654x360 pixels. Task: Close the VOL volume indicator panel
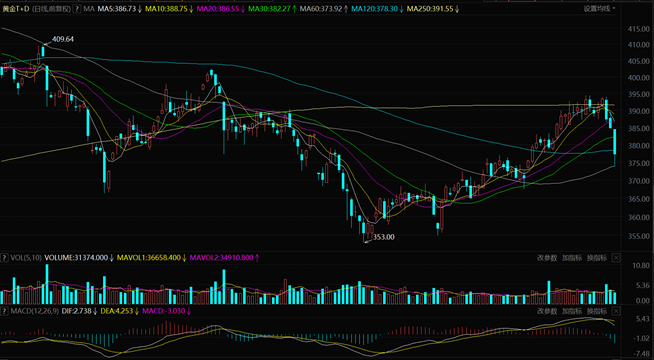[616, 258]
